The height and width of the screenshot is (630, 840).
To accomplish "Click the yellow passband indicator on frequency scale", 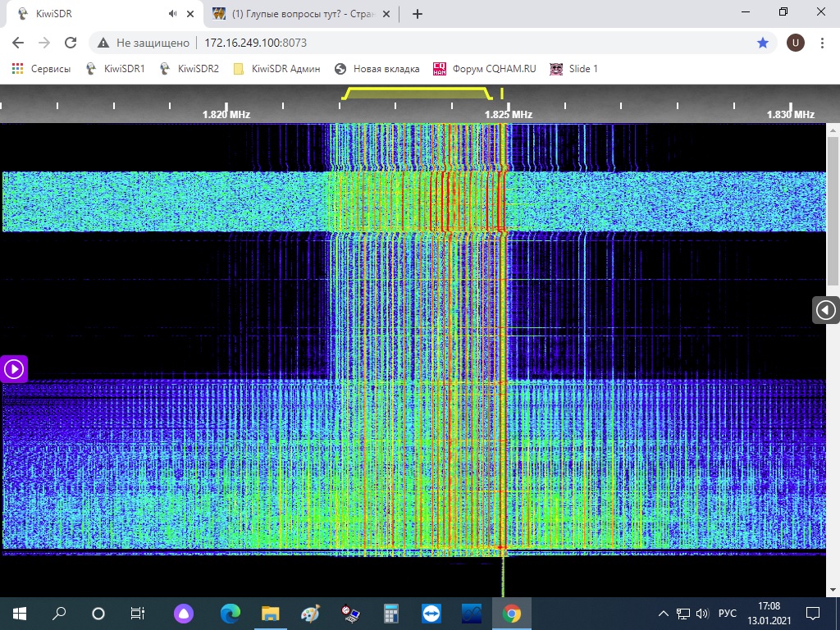I will tap(417, 92).
